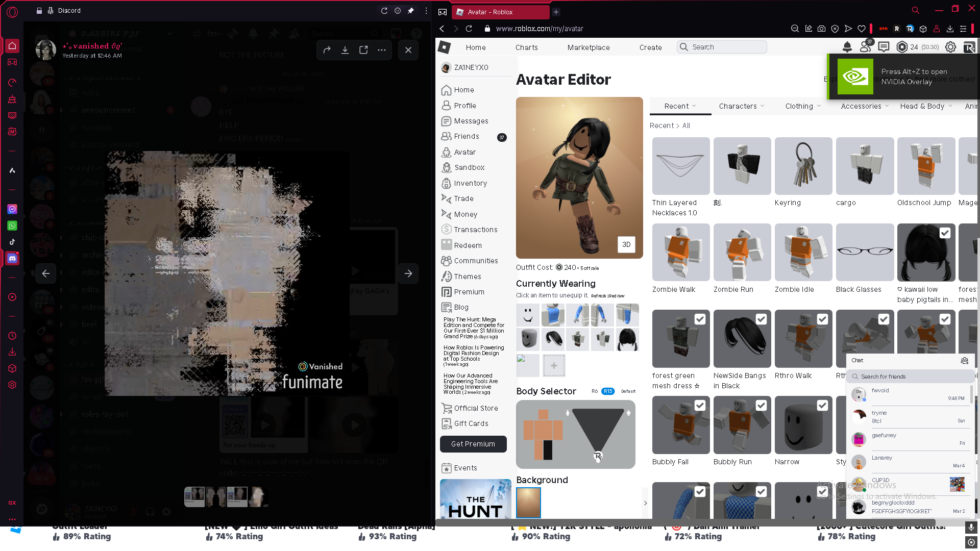The height and width of the screenshot is (551, 980).
Task: Uncheck the kawaii low baby pigtails item
Action: 945,233
